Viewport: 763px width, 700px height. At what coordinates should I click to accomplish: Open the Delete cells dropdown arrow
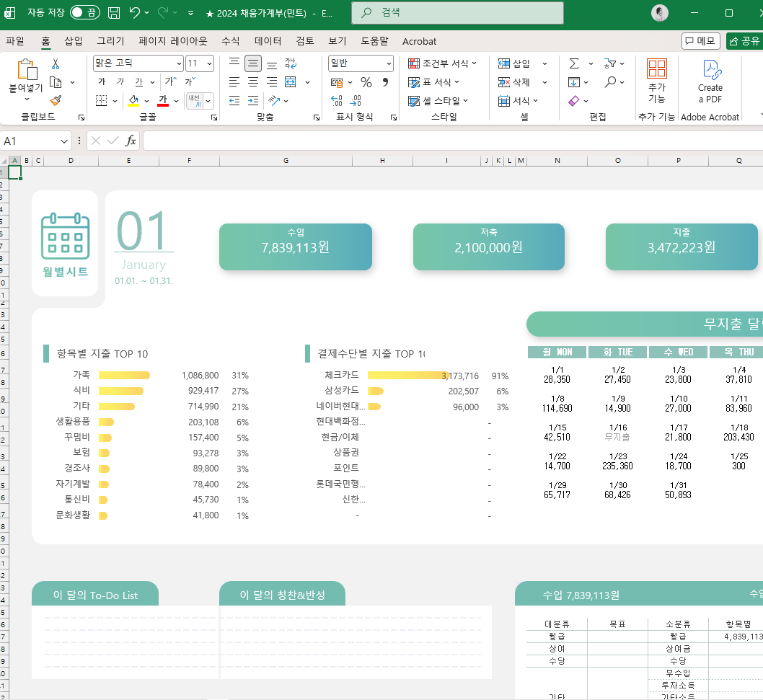click(544, 82)
